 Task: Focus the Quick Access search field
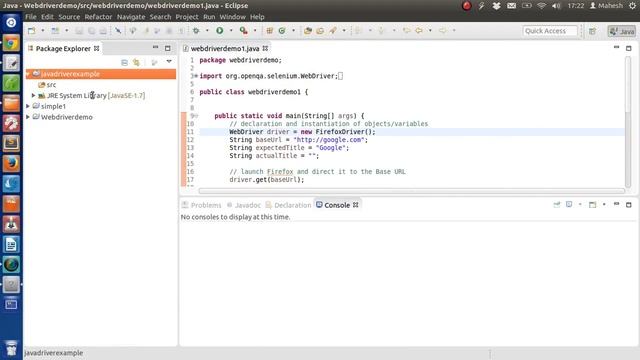pos(550,31)
